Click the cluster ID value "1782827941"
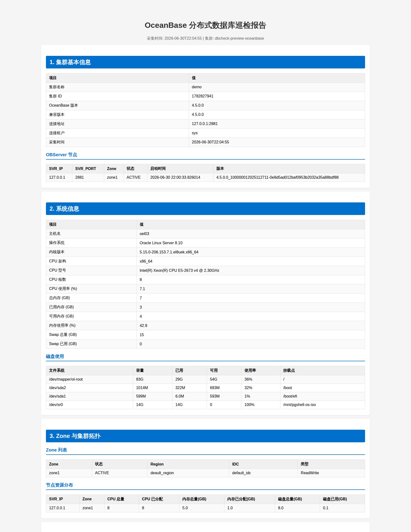The height and width of the screenshot is (532, 411). tap(202, 96)
